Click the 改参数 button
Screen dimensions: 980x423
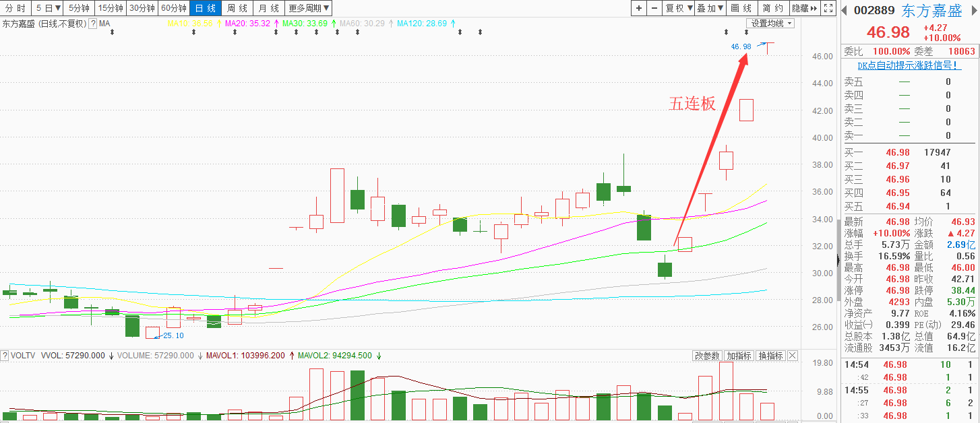pos(707,356)
